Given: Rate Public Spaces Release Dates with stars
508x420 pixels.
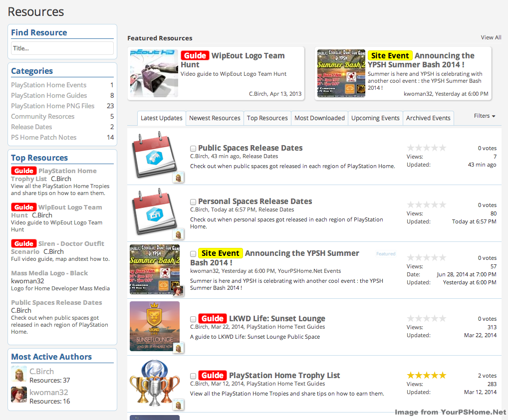Looking at the screenshot, I should pyautogui.click(x=426, y=148).
